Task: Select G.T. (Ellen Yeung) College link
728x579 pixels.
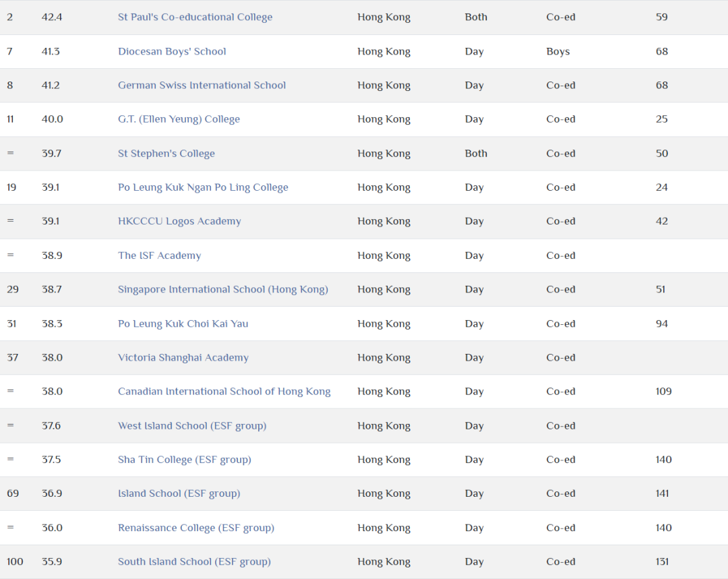Action: pos(179,119)
